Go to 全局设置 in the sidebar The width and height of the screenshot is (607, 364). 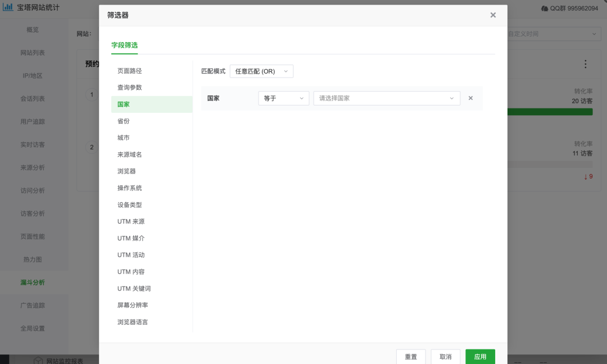(33, 329)
